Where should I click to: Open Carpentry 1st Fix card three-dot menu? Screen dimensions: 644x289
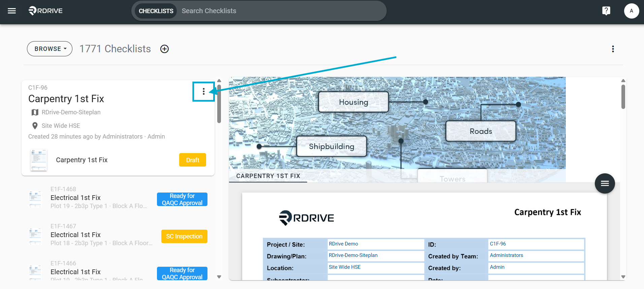pyautogui.click(x=203, y=91)
